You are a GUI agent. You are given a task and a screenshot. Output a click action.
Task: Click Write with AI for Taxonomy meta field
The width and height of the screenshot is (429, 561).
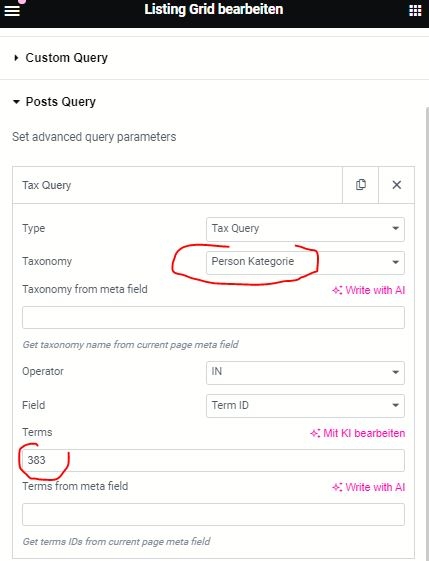point(369,290)
